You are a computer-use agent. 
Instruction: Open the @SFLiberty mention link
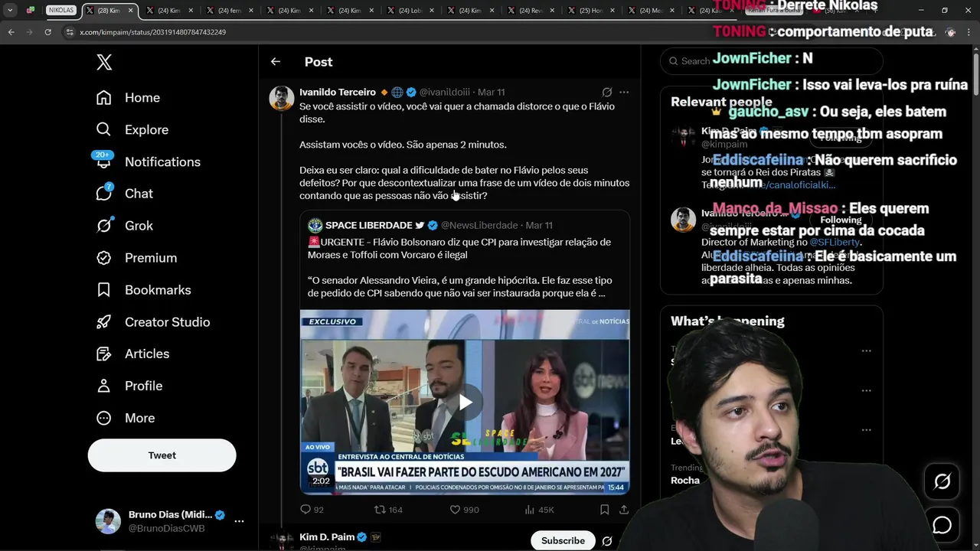tap(835, 242)
